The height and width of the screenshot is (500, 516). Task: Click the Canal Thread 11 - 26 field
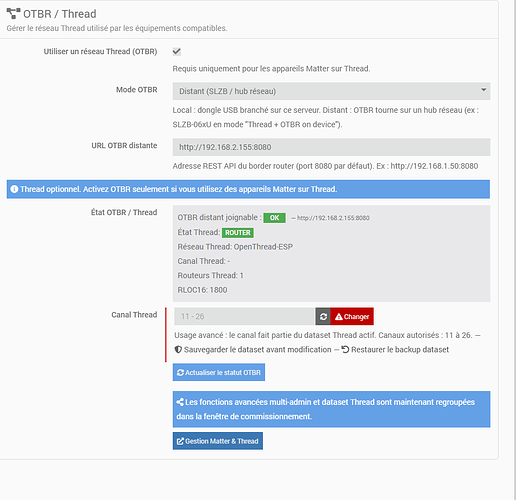245,316
